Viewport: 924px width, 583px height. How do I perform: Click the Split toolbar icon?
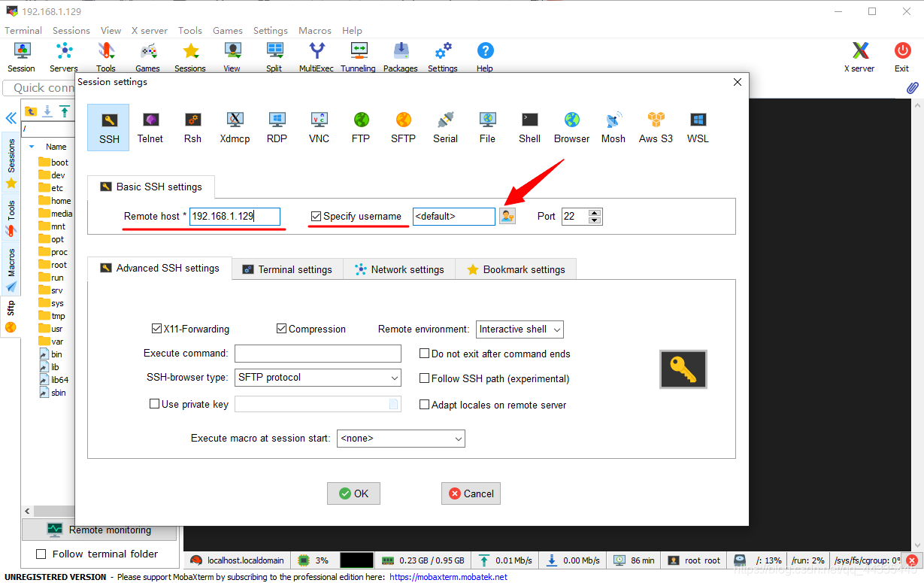tap(274, 57)
